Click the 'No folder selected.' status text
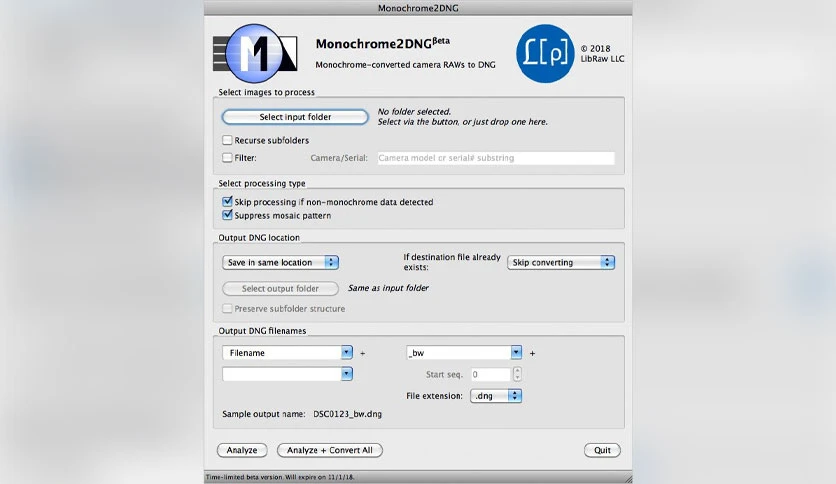This screenshot has width=836, height=484. 414,111
